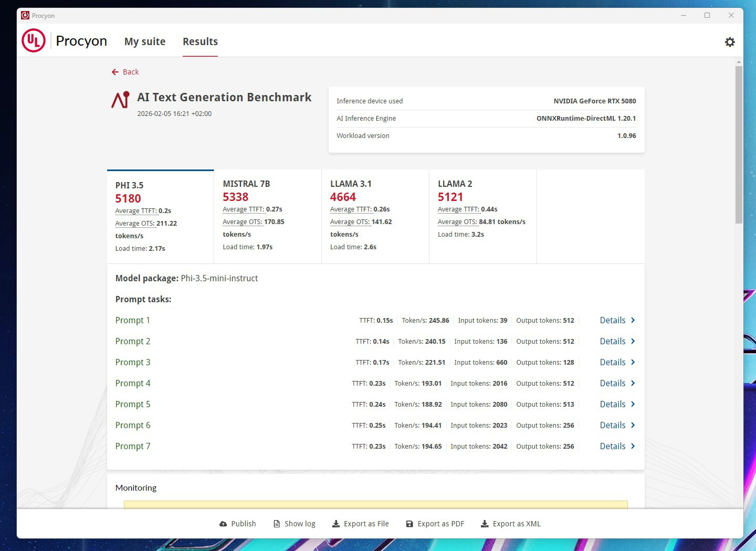Click the vertical scrollbar thumb

tap(739, 144)
